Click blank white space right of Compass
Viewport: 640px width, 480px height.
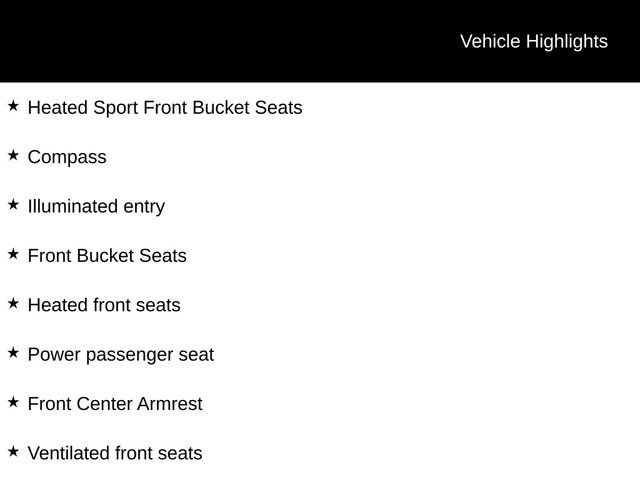[400, 157]
